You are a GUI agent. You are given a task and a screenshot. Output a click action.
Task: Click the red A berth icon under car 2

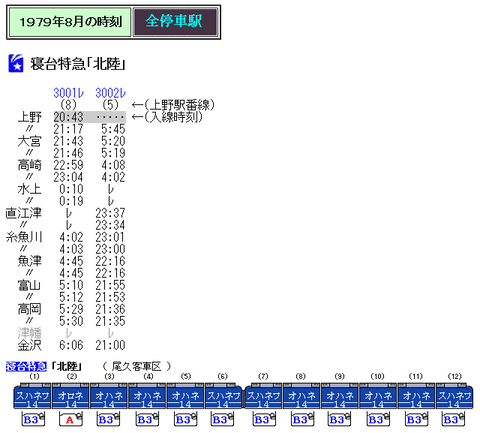tap(71, 419)
